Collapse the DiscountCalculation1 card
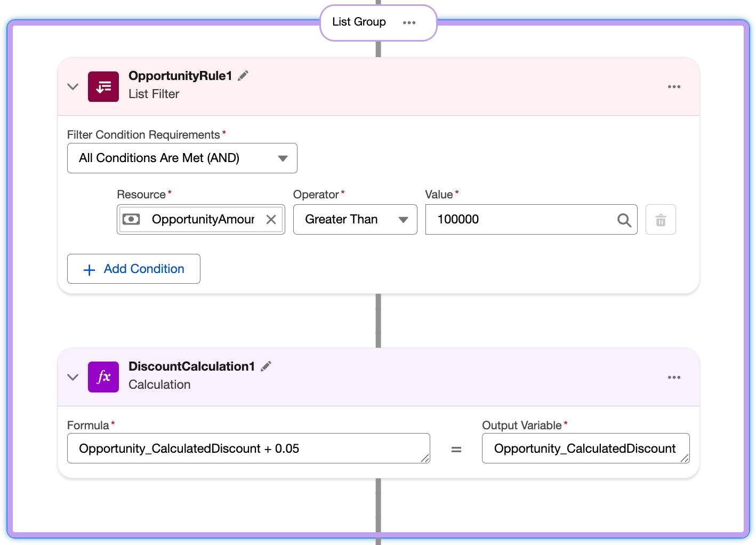The height and width of the screenshot is (545, 756). 73,377
